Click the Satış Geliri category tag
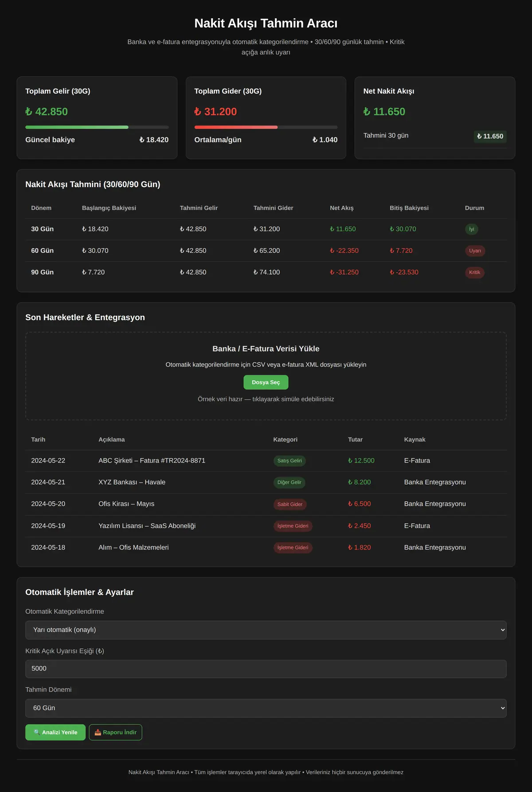Image resolution: width=532 pixels, height=792 pixels. click(289, 461)
